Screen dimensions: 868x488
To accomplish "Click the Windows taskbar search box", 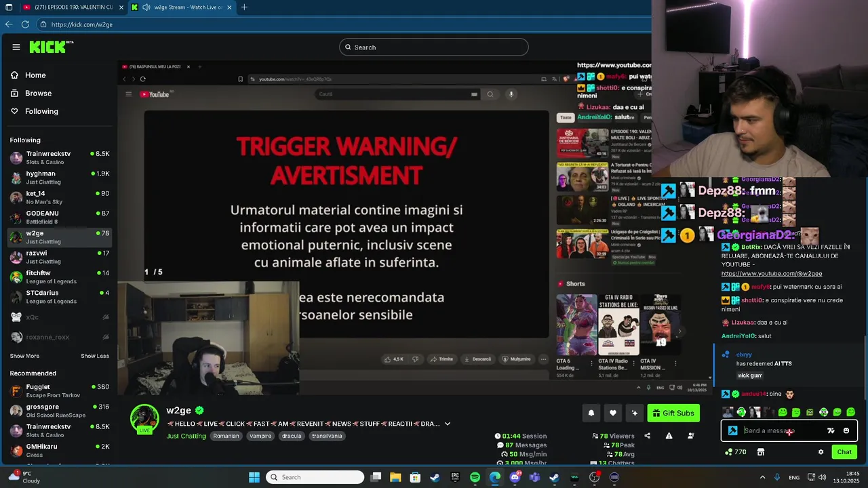I will tap(315, 477).
